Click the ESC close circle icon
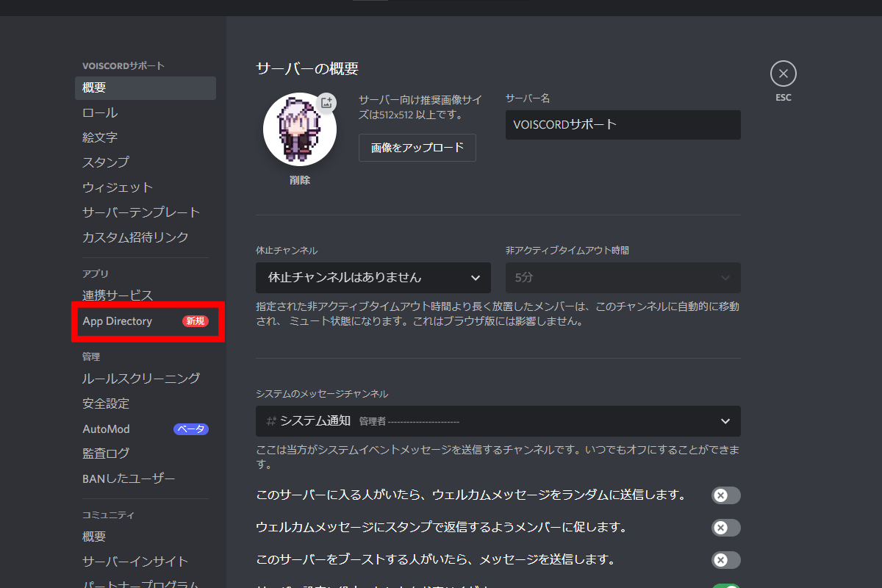The image size is (882, 588). (784, 73)
